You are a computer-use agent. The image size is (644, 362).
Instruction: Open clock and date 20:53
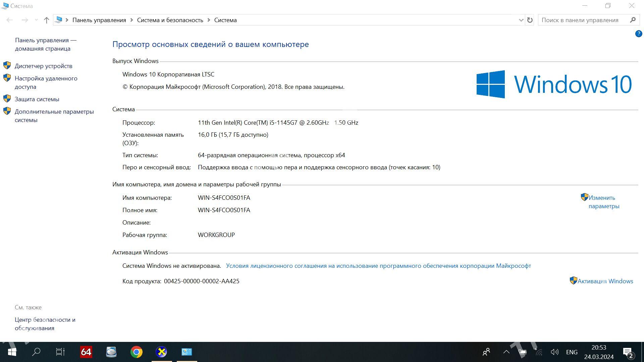(599, 352)
